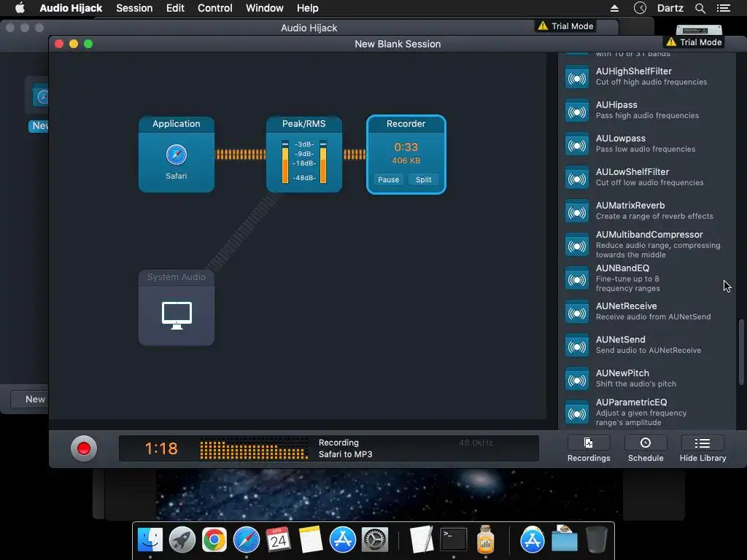Viewport: 747px width, 560px height.
Task: Click Trial Mode badge in Audio Hijack window
Action: click(565, 26)
